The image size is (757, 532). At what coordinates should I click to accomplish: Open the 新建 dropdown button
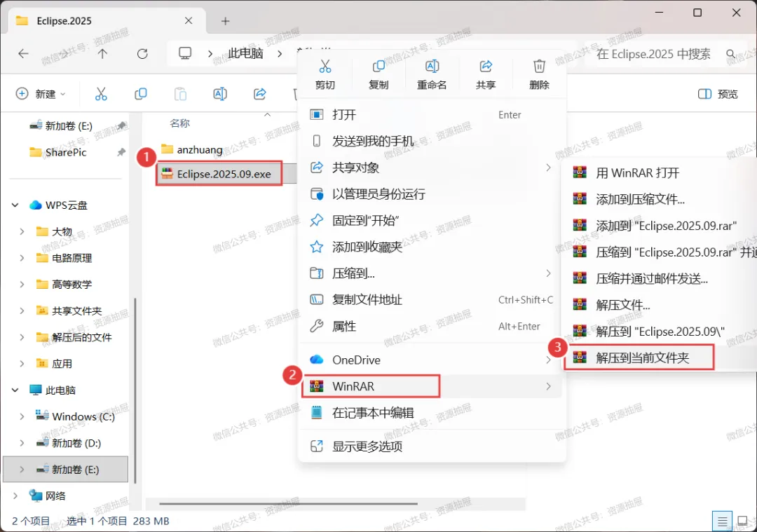(x=41, y=94)
